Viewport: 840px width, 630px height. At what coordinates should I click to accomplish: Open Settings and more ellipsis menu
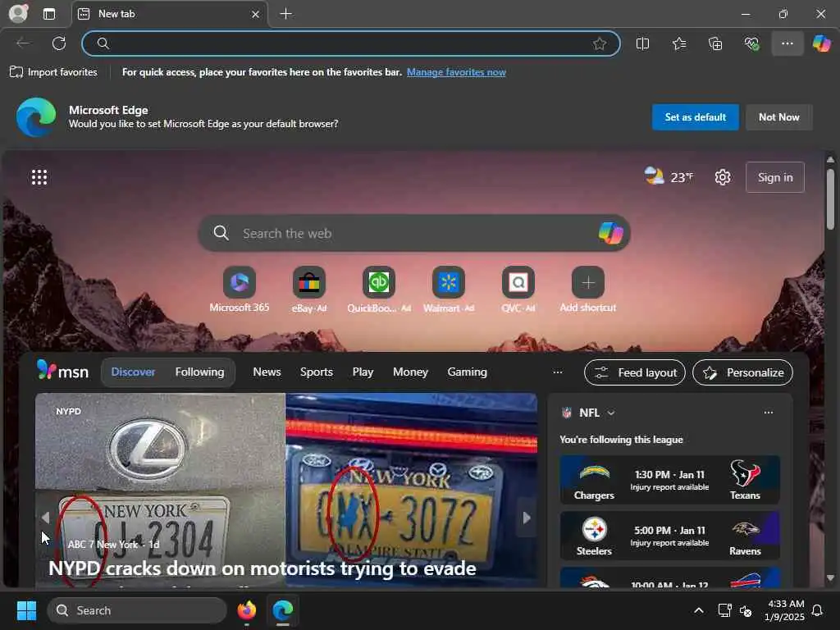tap(787, 44)
